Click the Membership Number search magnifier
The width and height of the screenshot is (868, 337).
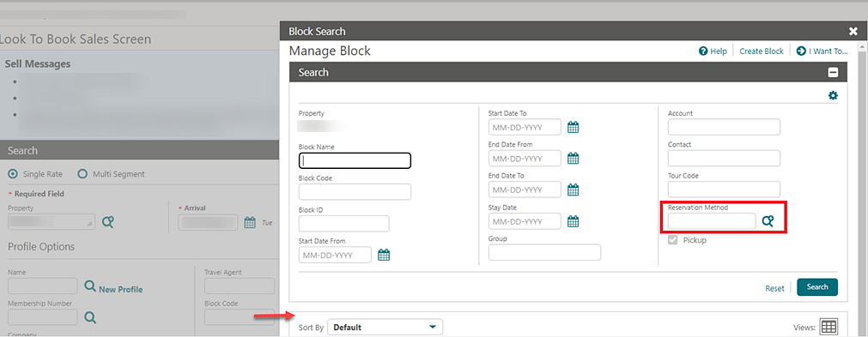pyautogui.click(x=90, y=317)
